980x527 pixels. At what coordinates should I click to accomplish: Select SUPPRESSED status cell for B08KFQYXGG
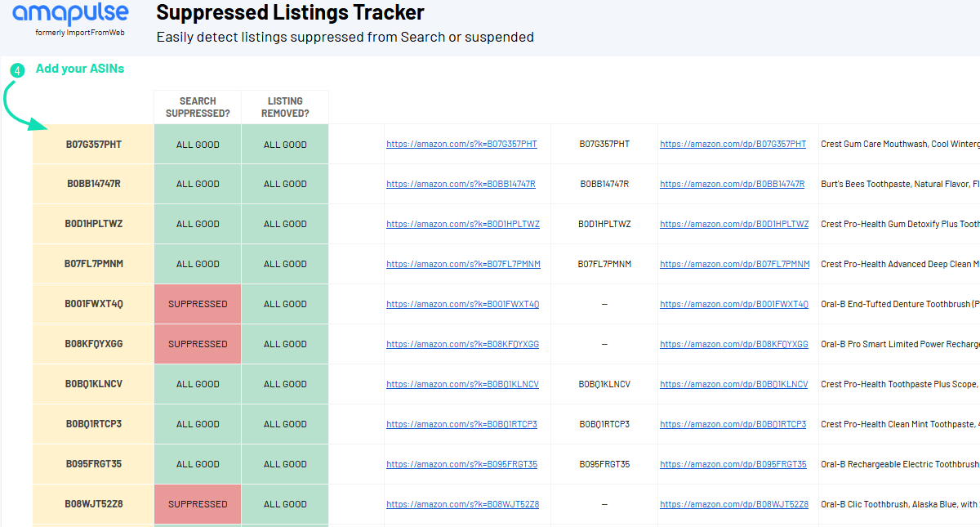198,344
